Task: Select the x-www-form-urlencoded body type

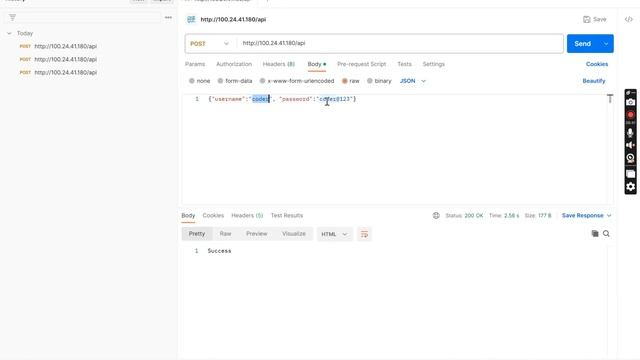Action: click(x=297, y=81)
